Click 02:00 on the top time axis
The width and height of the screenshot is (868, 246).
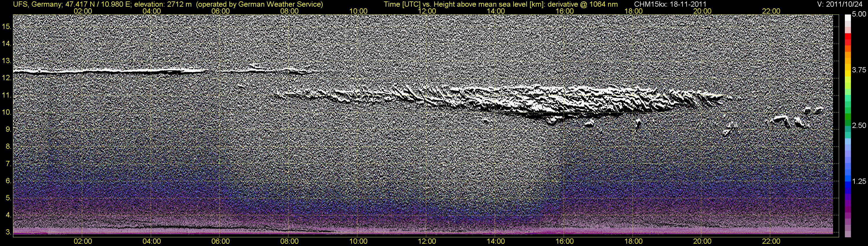[82, 11]
